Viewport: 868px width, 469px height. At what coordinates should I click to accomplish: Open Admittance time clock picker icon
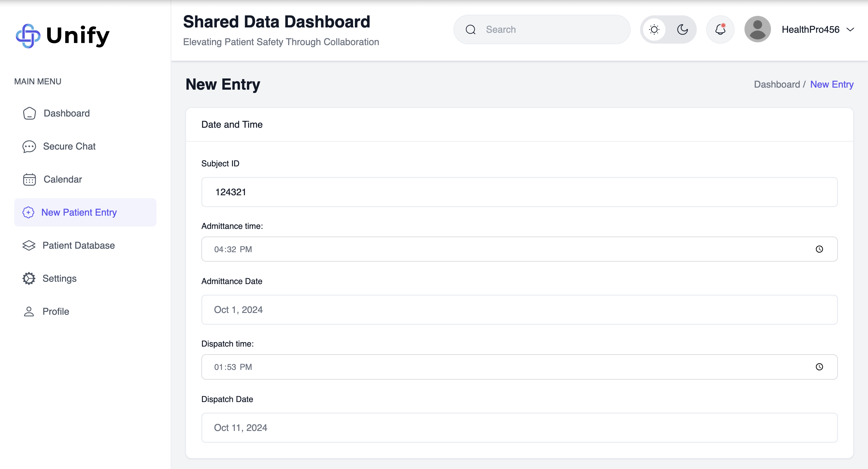point(819,249)
